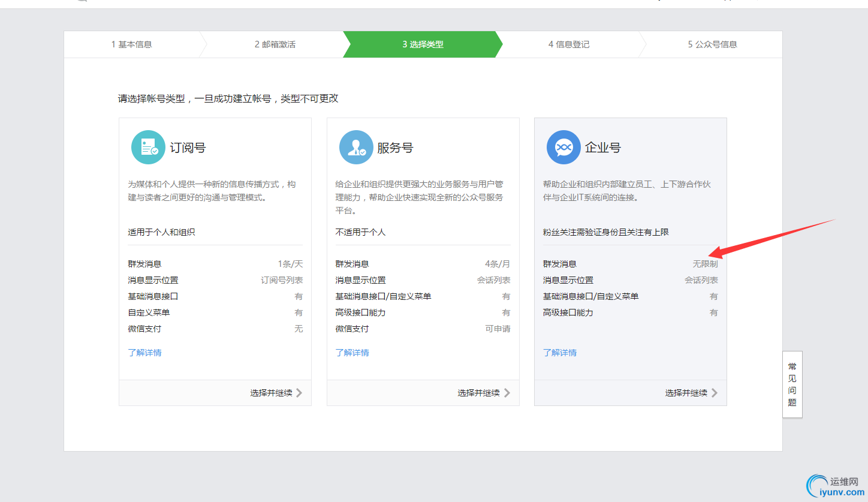Choose 选择并继续 for 企业号
This screenshot has width=868, height=502.
686,393
